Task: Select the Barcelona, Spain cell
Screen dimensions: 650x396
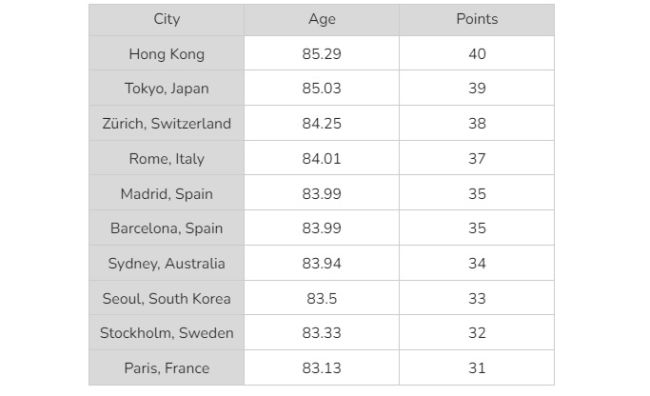Action: [166, 228]
